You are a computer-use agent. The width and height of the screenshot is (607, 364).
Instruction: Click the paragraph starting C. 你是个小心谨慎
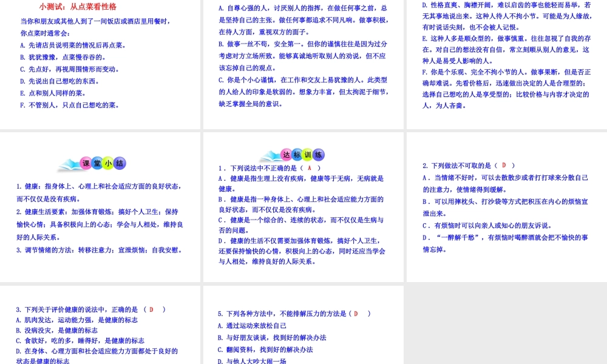[x=303, y=92]
